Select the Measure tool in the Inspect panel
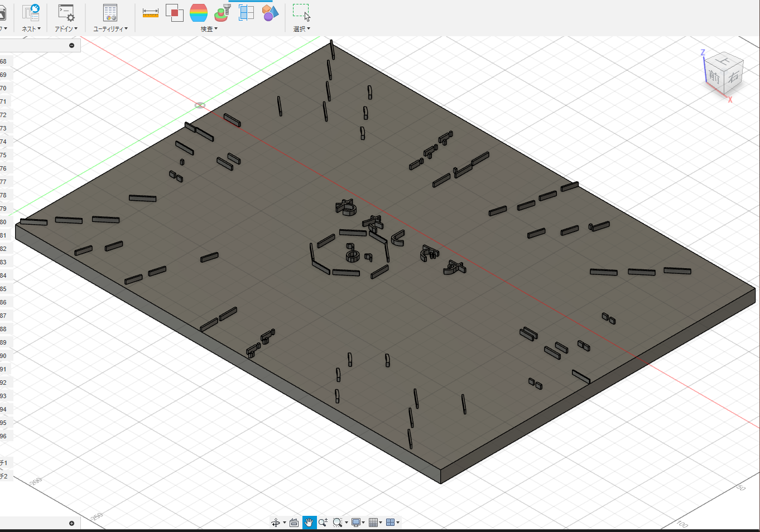Viewport: 760px width, 532px height. 151,13
